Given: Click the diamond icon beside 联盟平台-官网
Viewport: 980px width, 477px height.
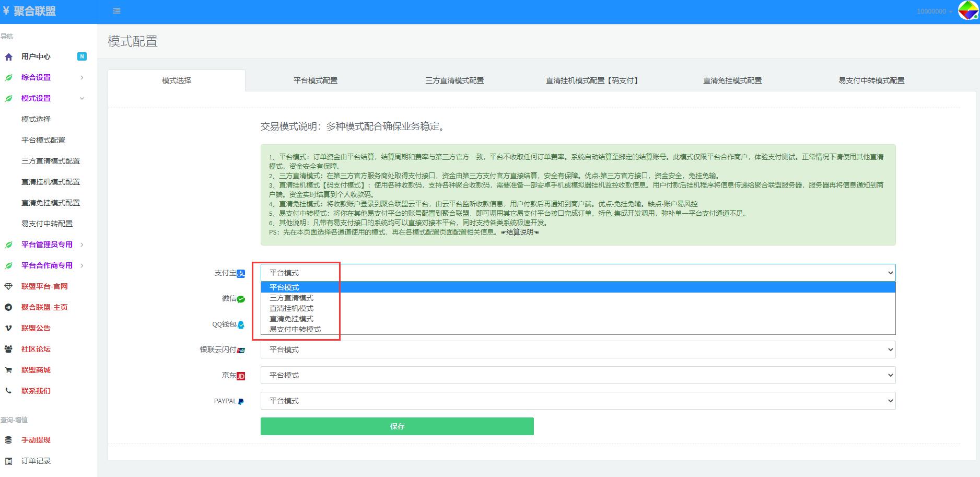Looking at the screenshot, I should tap(8, 286).
